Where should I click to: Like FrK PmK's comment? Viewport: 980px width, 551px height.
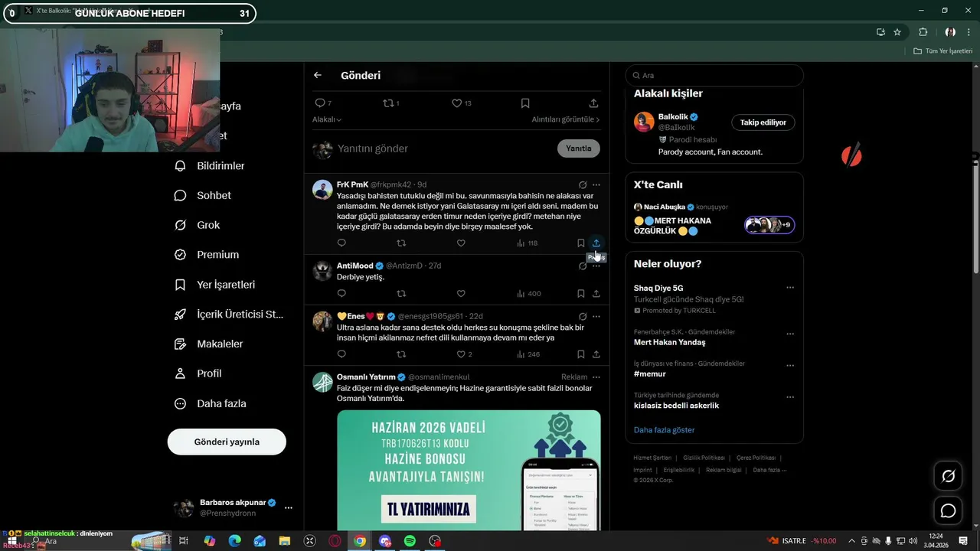coord(461,243)
